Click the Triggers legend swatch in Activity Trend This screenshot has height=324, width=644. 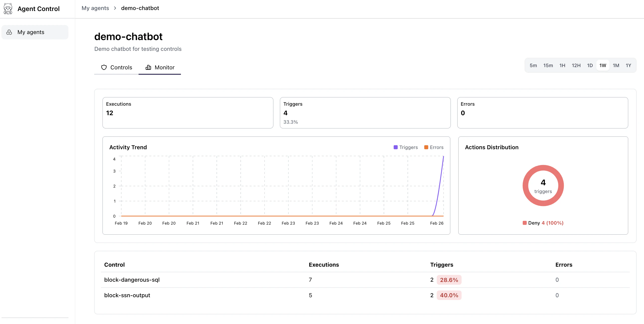point(395,147)
